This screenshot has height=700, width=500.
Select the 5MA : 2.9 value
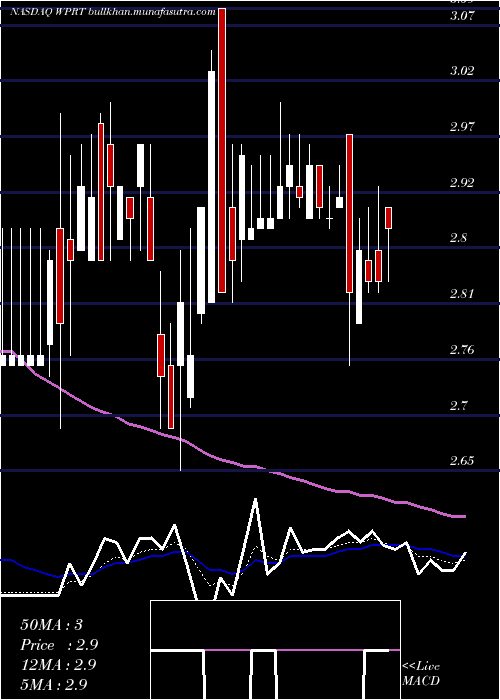pyautogui.click(x=53, y=685)
